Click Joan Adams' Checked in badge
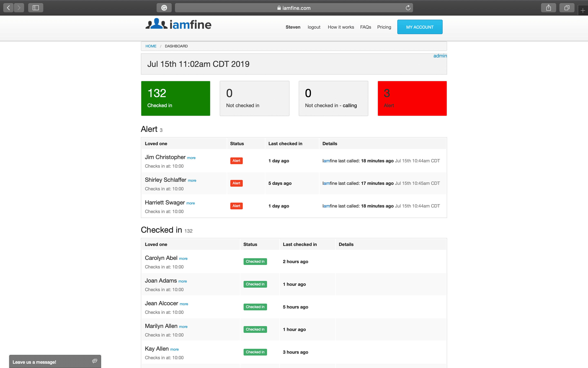 tap(255, 284)
